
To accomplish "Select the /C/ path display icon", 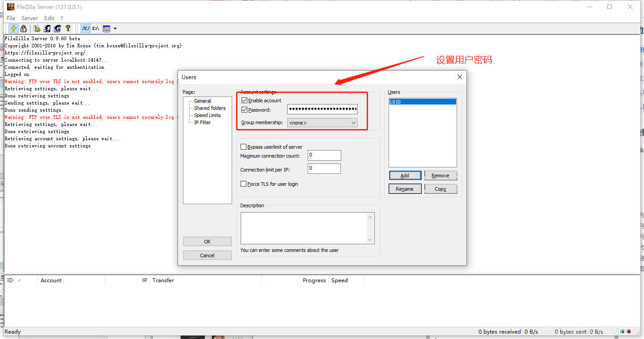I will [x=86, y=29].
